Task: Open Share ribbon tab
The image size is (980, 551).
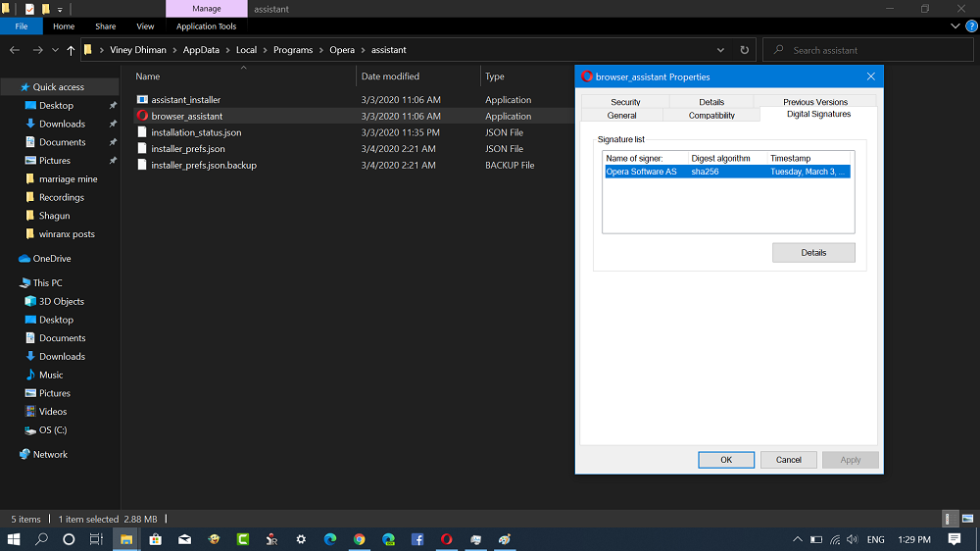Action: (106, 26)
